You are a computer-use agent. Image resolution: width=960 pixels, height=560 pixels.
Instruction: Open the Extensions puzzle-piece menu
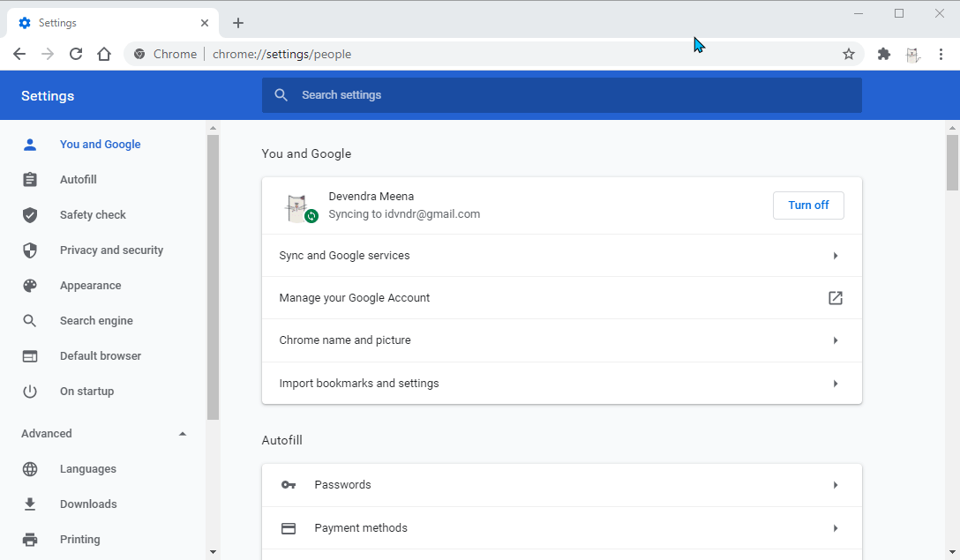[883, 54]
